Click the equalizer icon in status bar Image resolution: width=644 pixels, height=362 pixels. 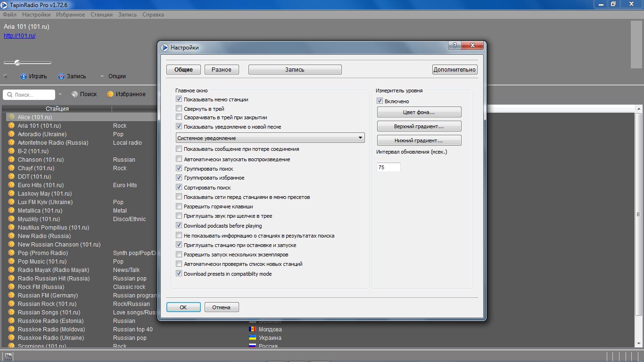(x=8, y=357)
